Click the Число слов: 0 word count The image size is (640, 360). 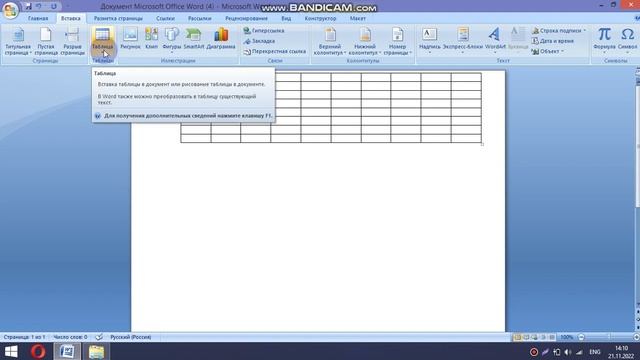(x=70, y=337)
